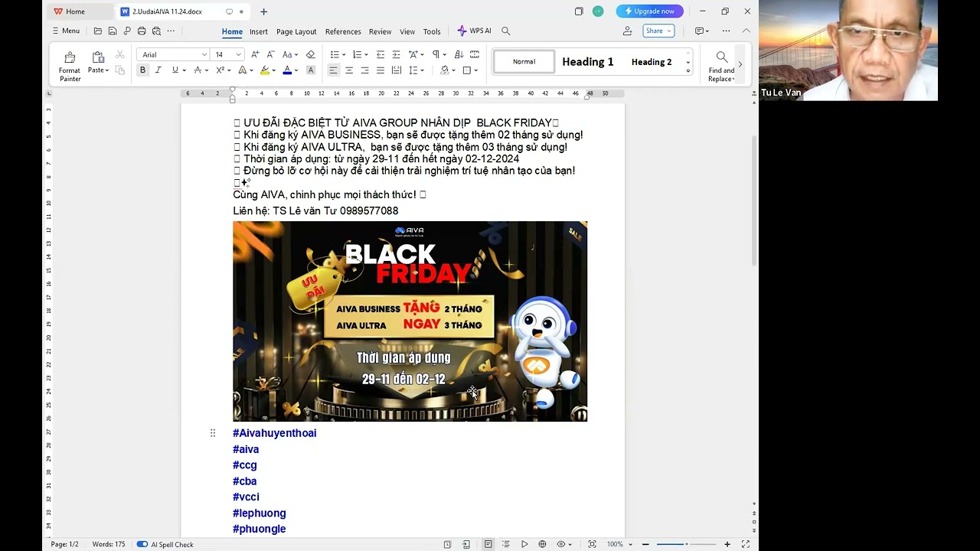Click the Find and Replace icon
This screenshot has height=551, width=980.
coord(721,67)
